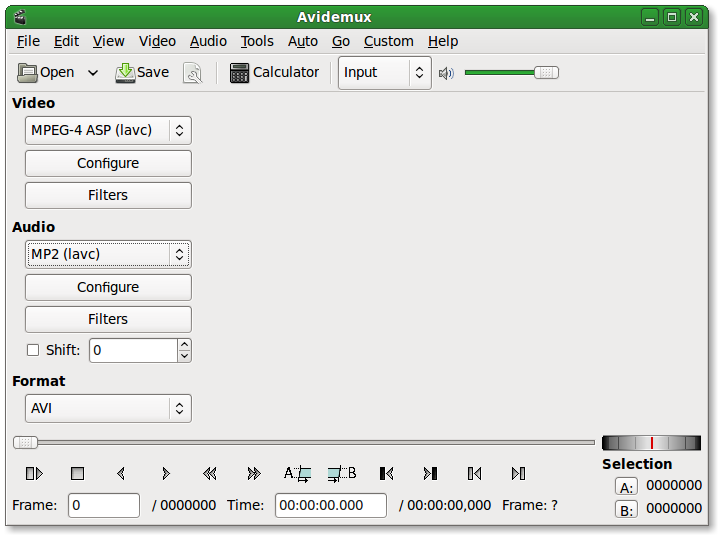Click Configure under Video
The height and width of the screenshot is (535, 718).
click(x=108, y=163)
